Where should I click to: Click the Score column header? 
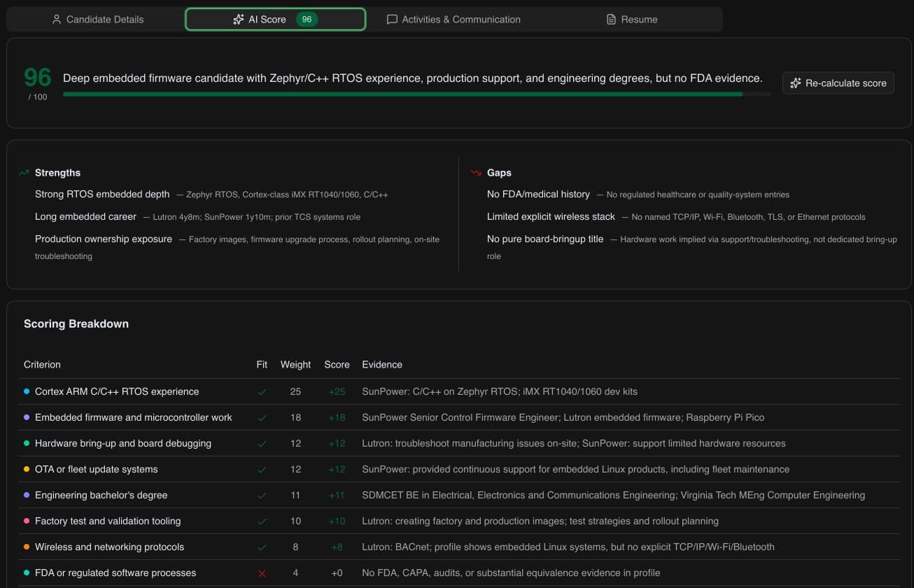point(337,365)
